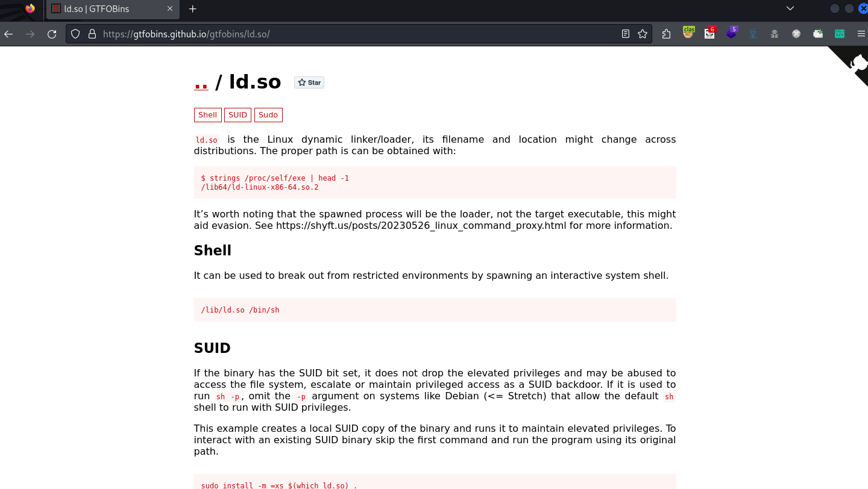Image resolution: width=868 pixels, height=489 pixels.
Task: Open the Extensions puzzle-piece menu
Action: [666, 34]
